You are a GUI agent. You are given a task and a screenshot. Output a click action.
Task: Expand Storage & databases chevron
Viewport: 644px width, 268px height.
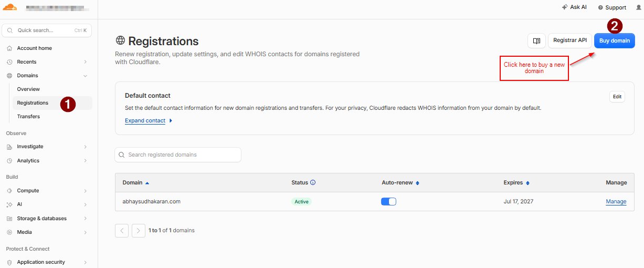(x=85, y=219)
